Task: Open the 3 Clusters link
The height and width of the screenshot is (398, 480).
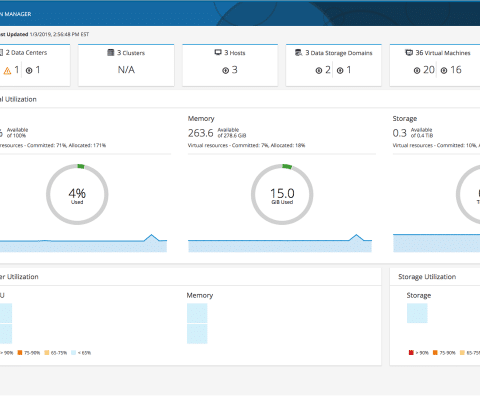Action: tap(131, 53)
